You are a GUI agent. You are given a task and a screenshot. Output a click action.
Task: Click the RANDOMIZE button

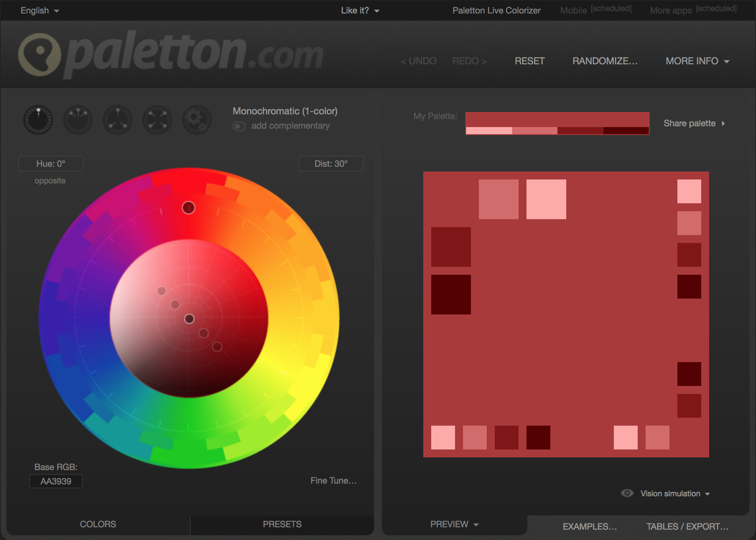click(x=605, y=61)
